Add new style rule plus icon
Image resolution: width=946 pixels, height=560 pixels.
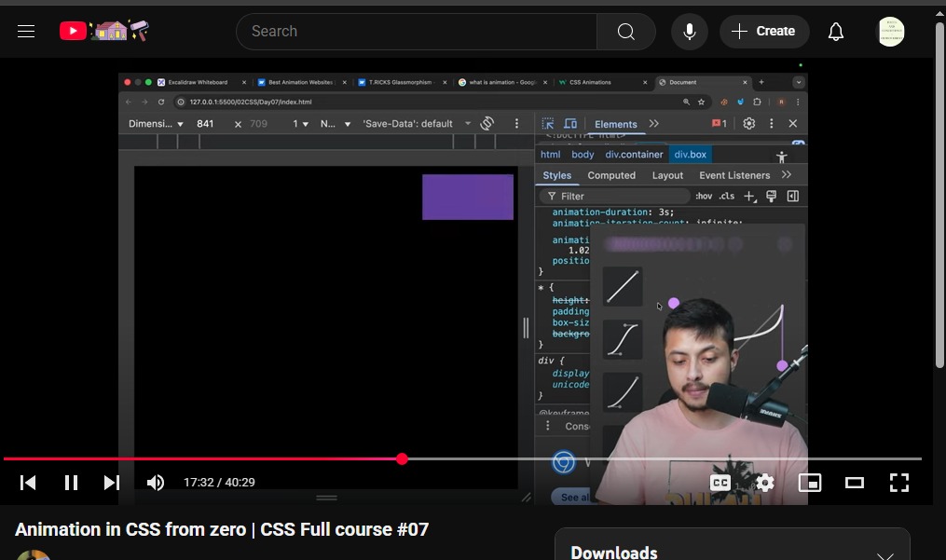point(750,196)
